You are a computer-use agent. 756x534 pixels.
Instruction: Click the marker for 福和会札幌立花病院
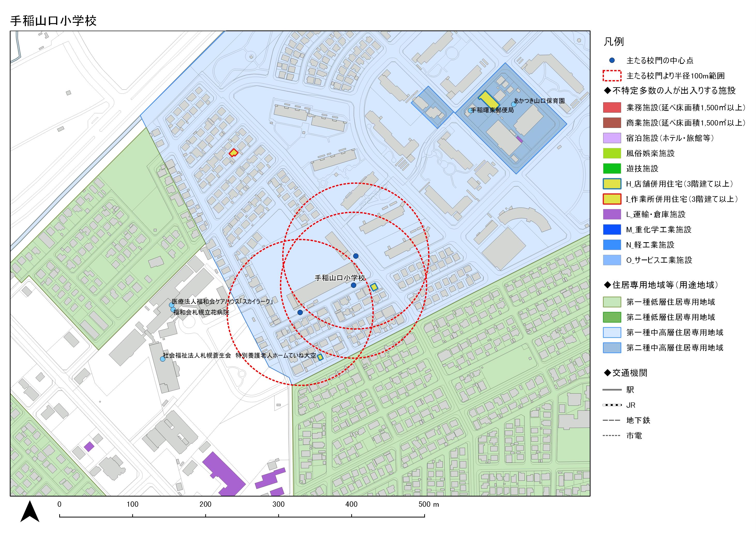[173, 310]
